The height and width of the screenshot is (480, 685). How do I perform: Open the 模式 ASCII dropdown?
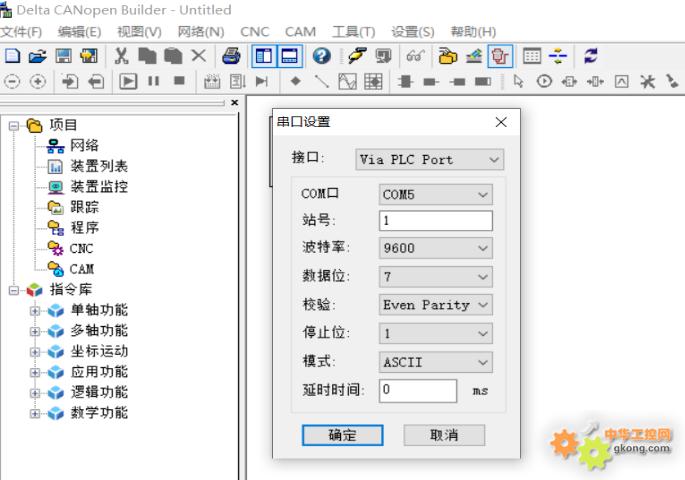click(x=436, y=363)
